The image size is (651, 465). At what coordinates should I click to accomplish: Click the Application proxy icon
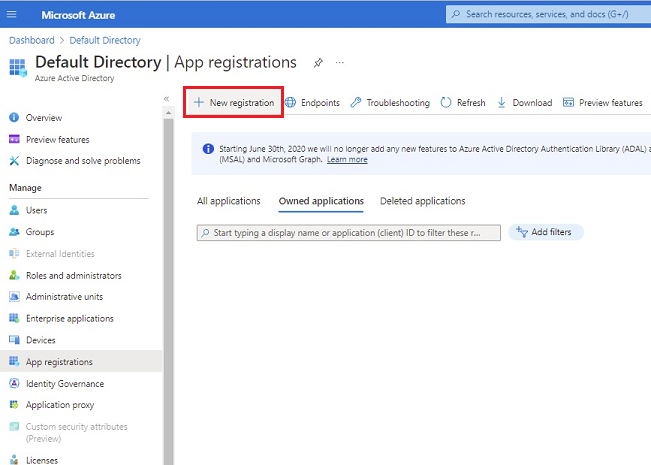14,404
